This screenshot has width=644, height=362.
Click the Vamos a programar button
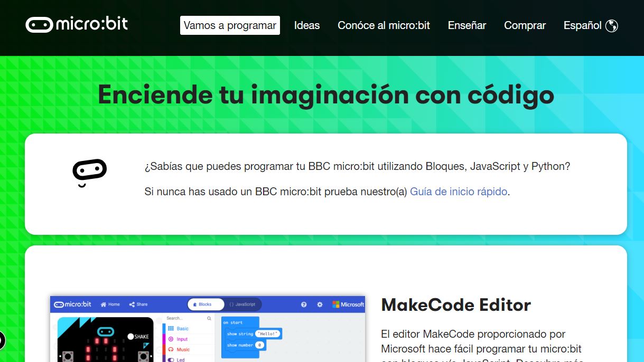click(230, 25)
